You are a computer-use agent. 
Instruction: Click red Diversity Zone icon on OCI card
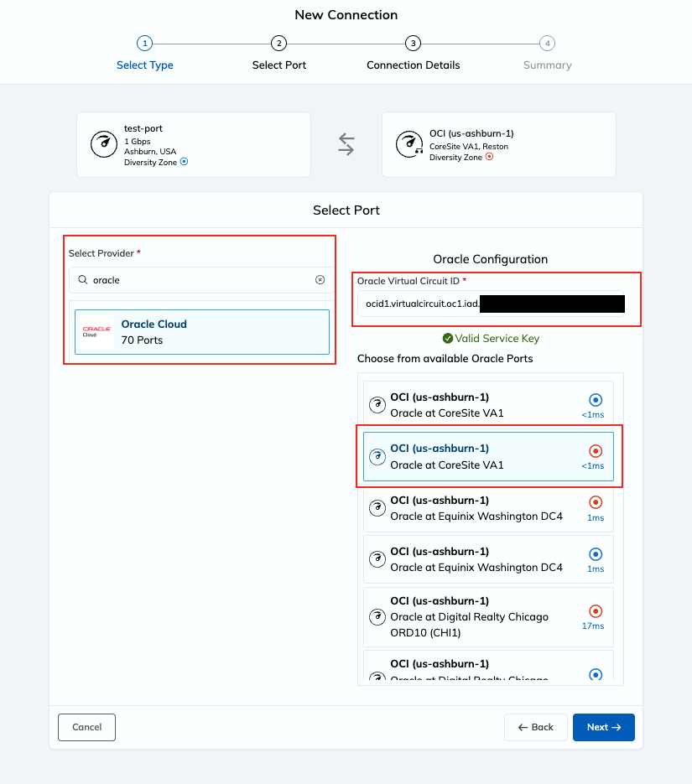pyautogui.click(x=490, y=157)
